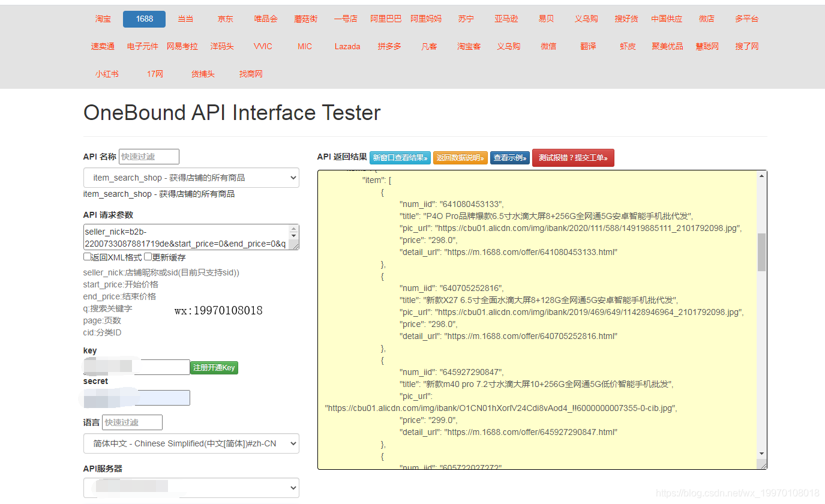Open the 凡客 tab
This screenshot has height=504, width=825.
pyautogui.click(x=430, y=47)
